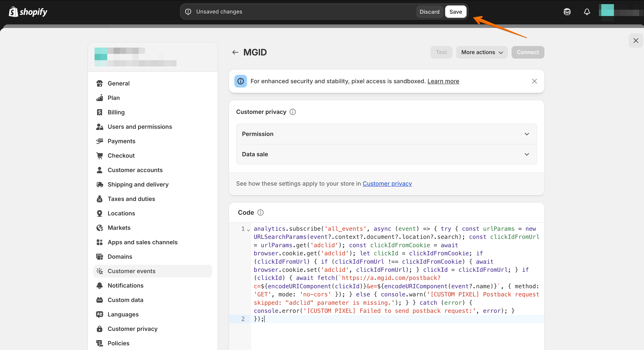Click the info icon next to Code
The image size is (644, 350).
260,212
